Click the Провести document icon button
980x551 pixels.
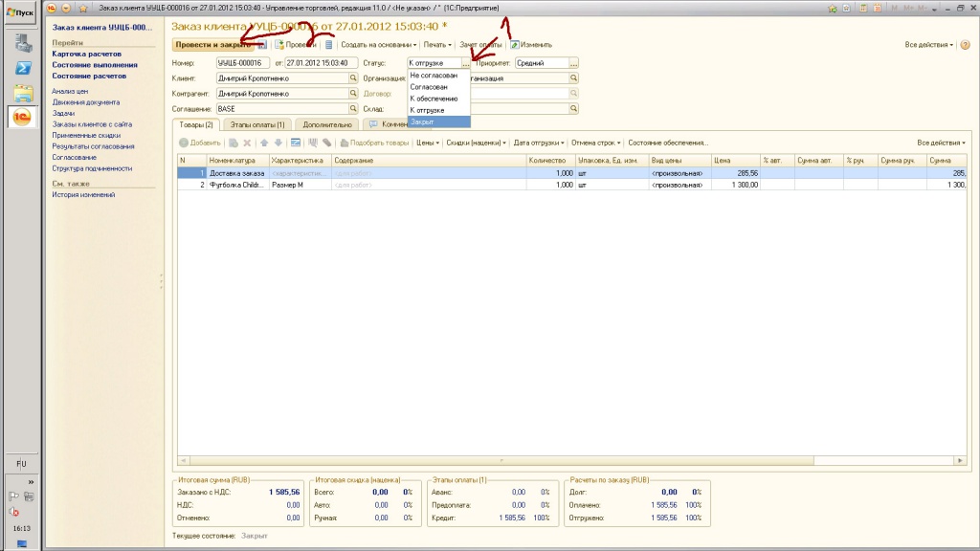coord(280,45)
